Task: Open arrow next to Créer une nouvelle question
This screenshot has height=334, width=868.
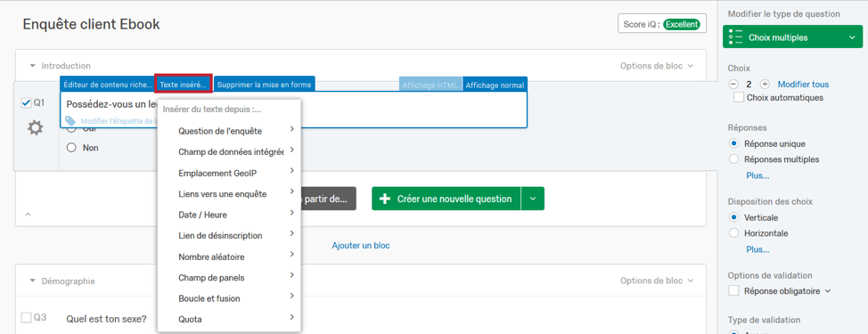Action: pyautogui.click(x=533, y=199)
